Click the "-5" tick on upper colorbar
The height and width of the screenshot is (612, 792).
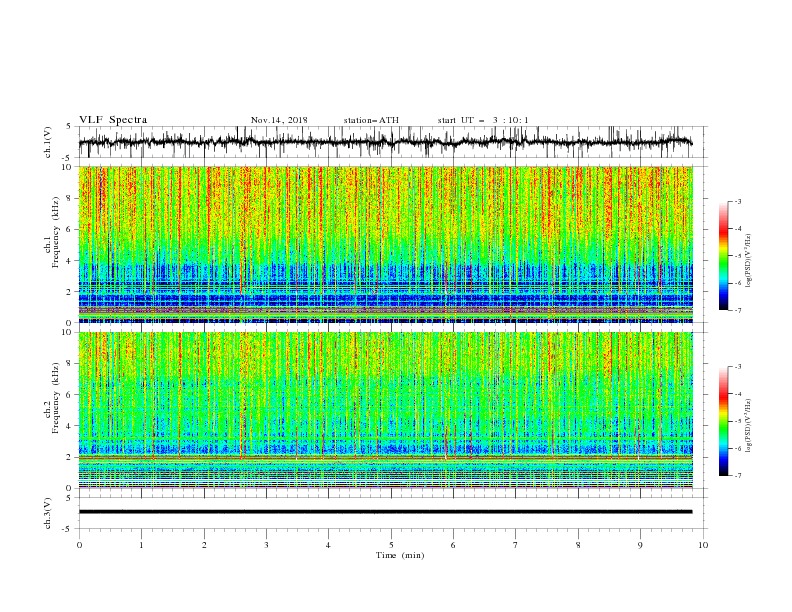738,256
